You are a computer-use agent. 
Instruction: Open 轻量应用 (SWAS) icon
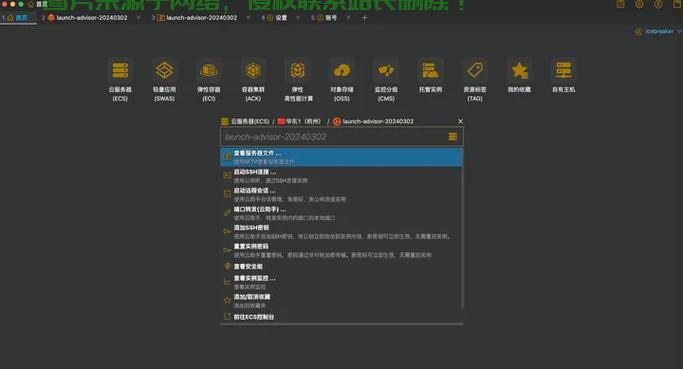pyautogui.click(x=164, y=70)
